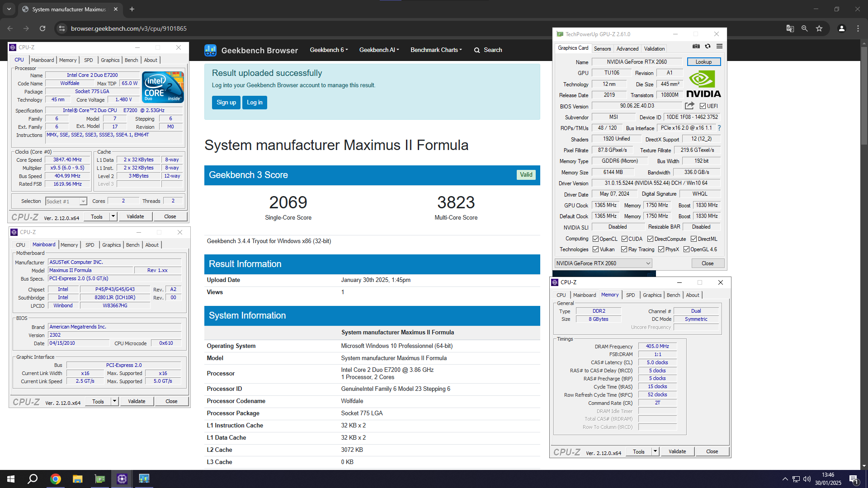The width and height of the screenshot is (868, 488).
Task: Click the Lookup button in GPU-Z
Action: (703, 62)
